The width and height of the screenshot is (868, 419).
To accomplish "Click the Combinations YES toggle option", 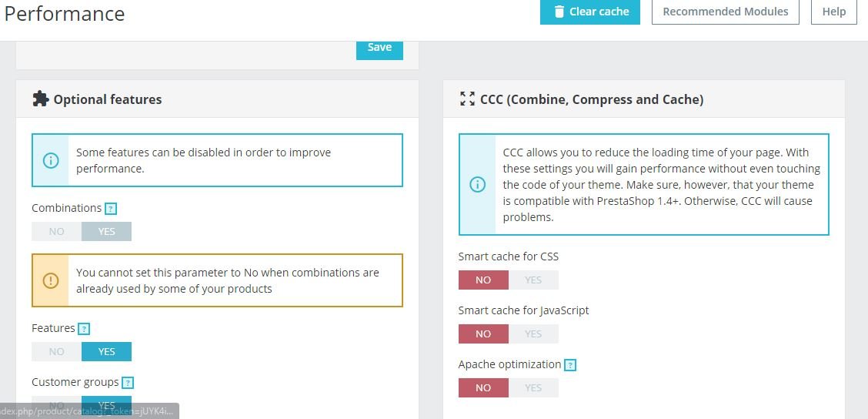I will pyautogui.click(x=106, y=232).
